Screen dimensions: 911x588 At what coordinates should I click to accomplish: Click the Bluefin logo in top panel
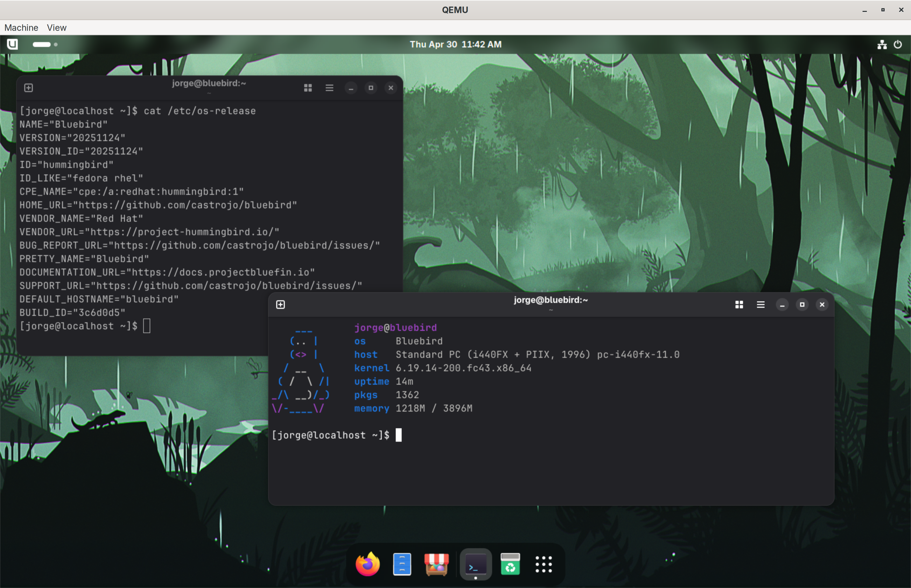pos(12,44)
